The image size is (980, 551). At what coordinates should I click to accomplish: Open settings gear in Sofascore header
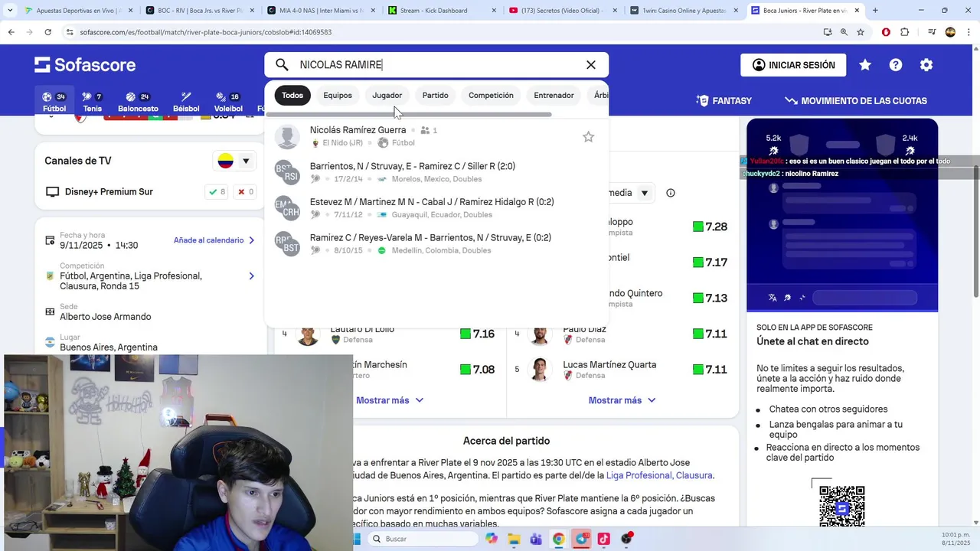coord(926,65)
